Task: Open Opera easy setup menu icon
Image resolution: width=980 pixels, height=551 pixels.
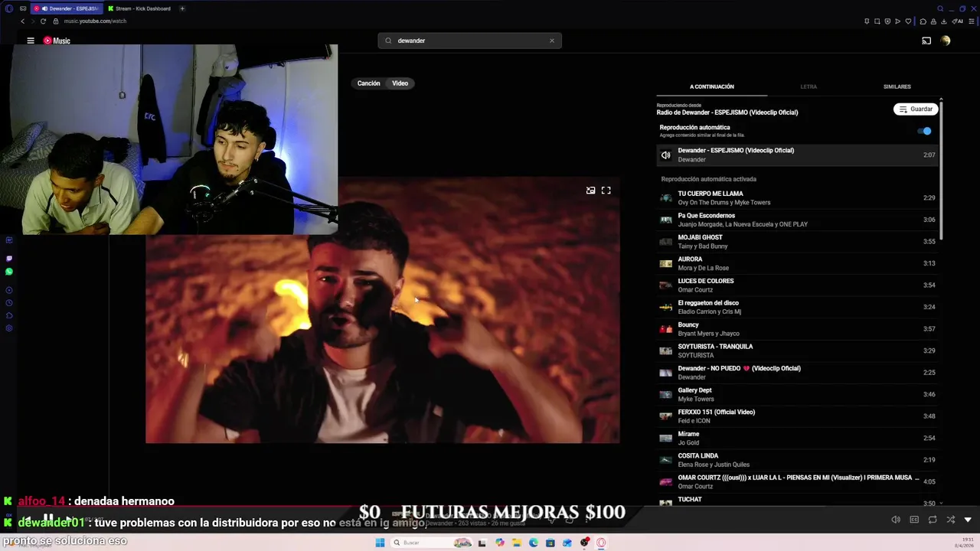Action: pyautogui.click(x=971, y=21)
